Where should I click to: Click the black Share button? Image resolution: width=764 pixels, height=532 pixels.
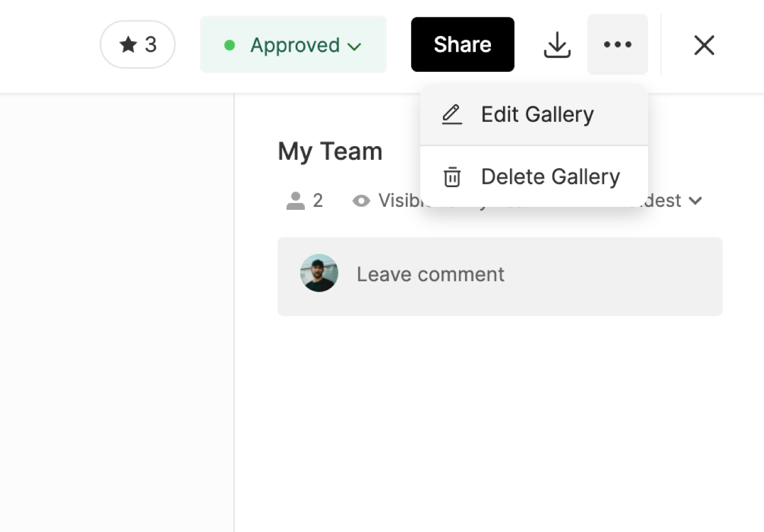click(462, 45)
